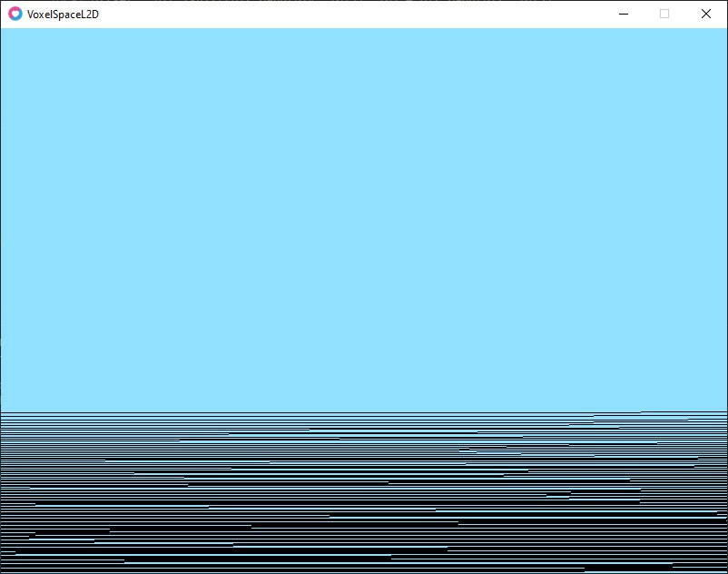The width and height of the screenshot is (728, 574).
Task: Click the disabled maximize button
Action: tap(664, 14)
